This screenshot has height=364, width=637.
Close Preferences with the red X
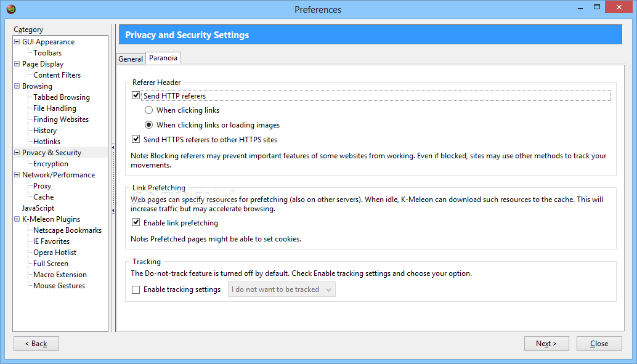pos(619,7)
